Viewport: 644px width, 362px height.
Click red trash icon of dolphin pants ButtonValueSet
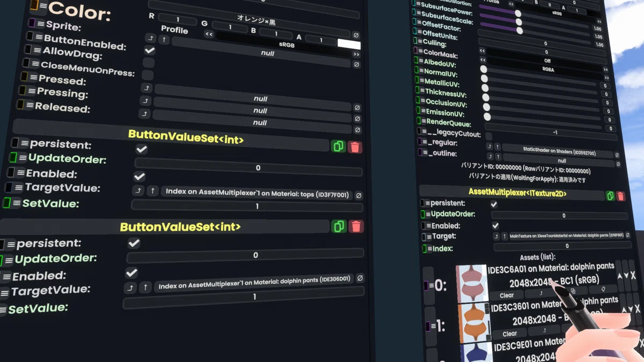click(x=356, y=226)
